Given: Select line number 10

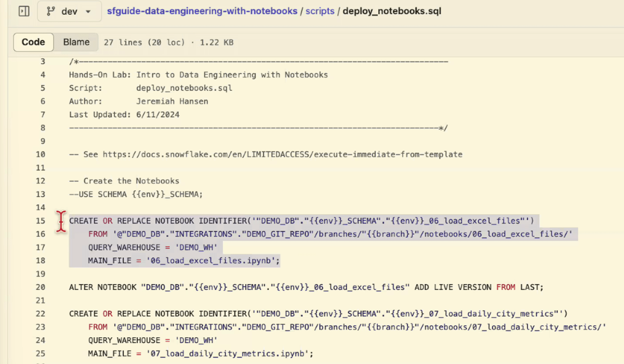Looking at the screenshot, I should [40, 154].
